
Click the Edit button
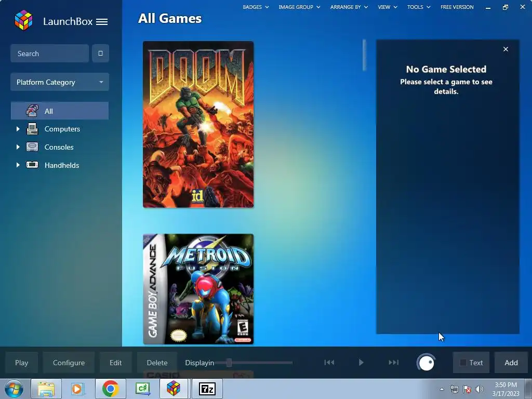(116, 363)
